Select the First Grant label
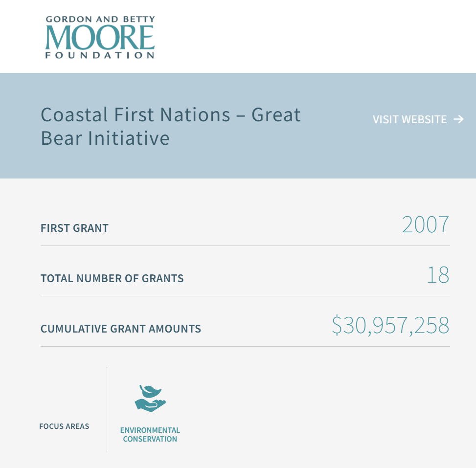Viewport: 476px width, 468px height. pos(74,228)
